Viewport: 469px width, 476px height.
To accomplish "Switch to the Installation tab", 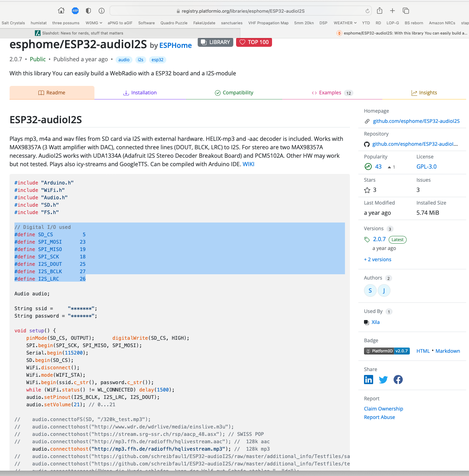I will coord(140,93).
